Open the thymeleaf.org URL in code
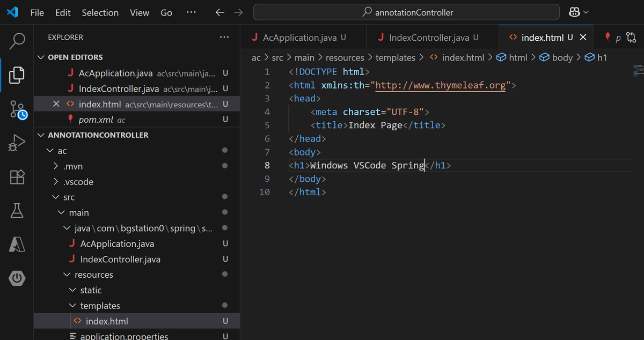This screenshot has height=340, width=644. 441,85
